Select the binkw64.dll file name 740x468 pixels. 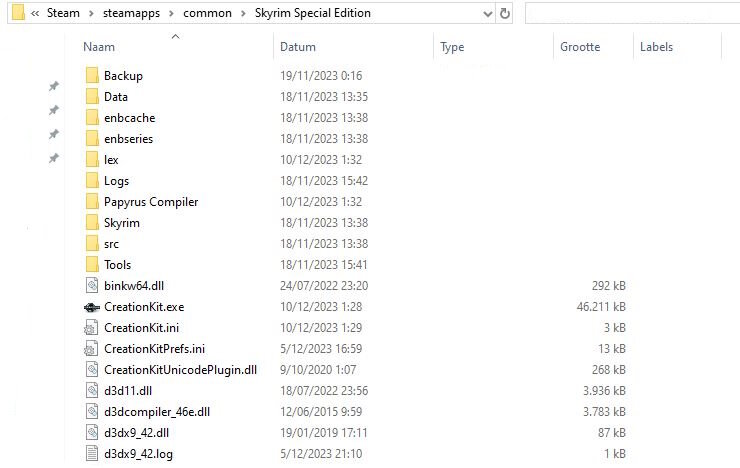(134, 285)
